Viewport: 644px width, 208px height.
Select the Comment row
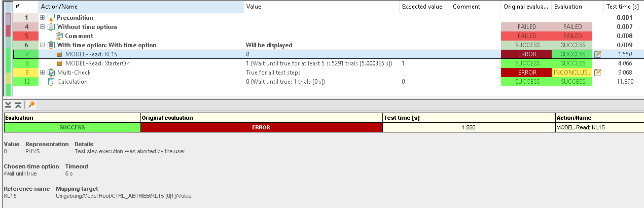[328, 36]
